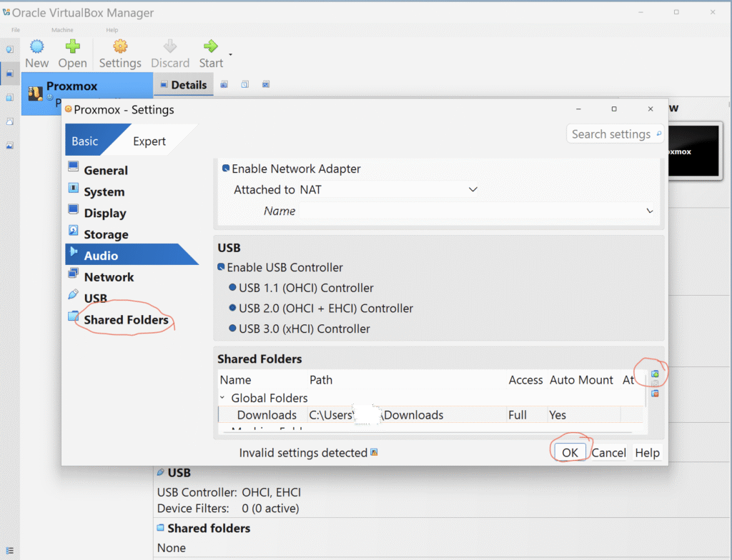Screen dimensions: 732x560
Task: Open the Shared Folders settings category
Action: 126,320
